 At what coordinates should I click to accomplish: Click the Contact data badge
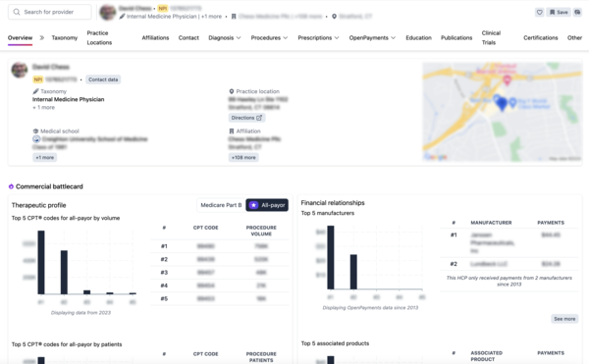point(103,79)
